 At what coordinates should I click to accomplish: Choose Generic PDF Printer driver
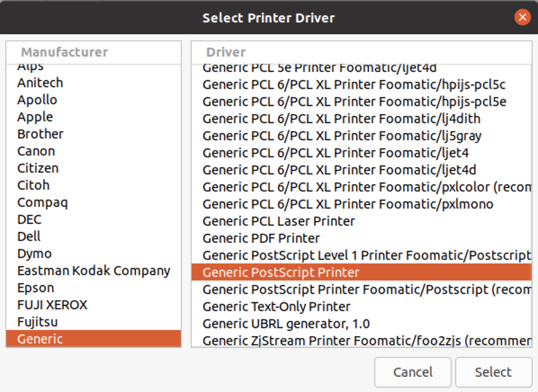[x=261, y=238]
